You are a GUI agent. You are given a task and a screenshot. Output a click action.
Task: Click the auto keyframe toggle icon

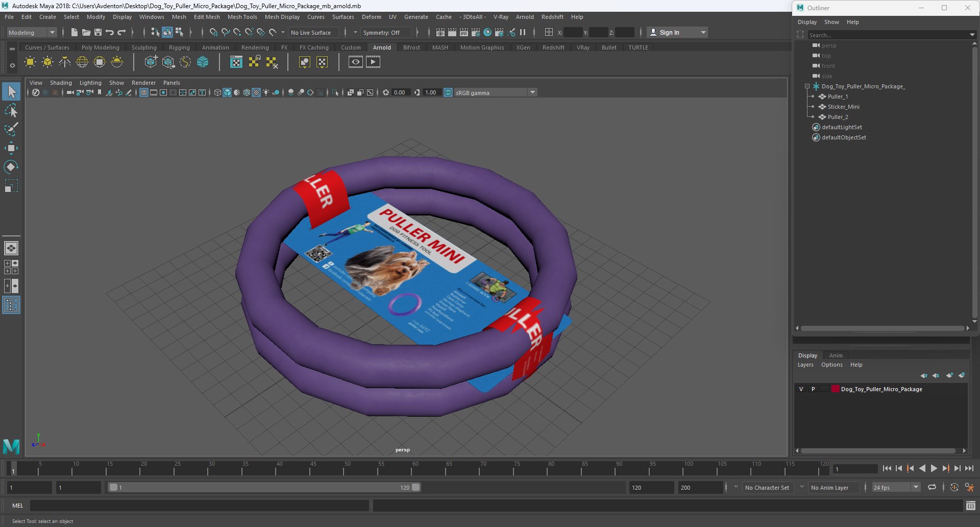[x=954, y=487]
